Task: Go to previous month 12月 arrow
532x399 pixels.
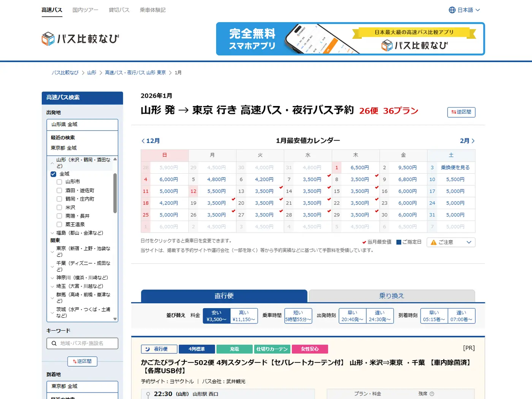Action: coord(143,141)
